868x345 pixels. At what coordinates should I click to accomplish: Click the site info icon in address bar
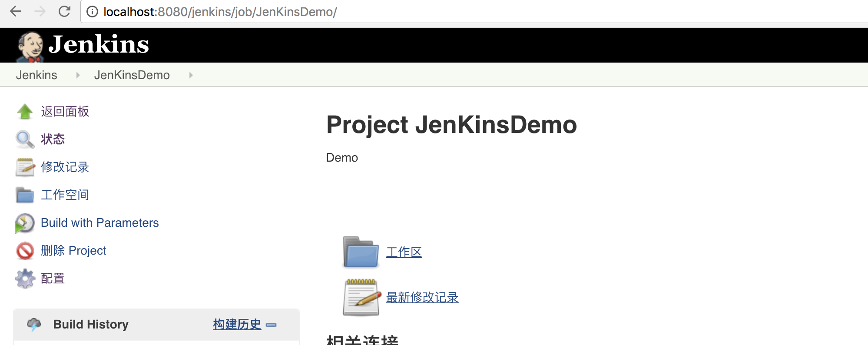[92, 12]
